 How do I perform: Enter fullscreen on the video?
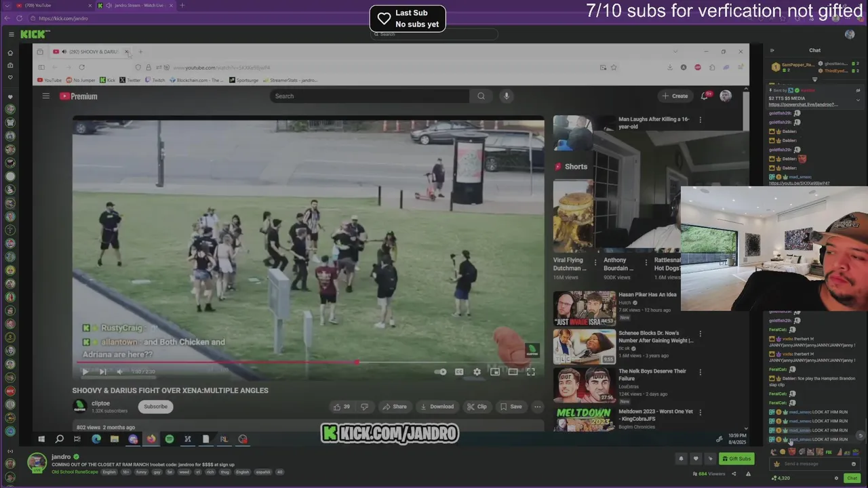tap(531, 371)
